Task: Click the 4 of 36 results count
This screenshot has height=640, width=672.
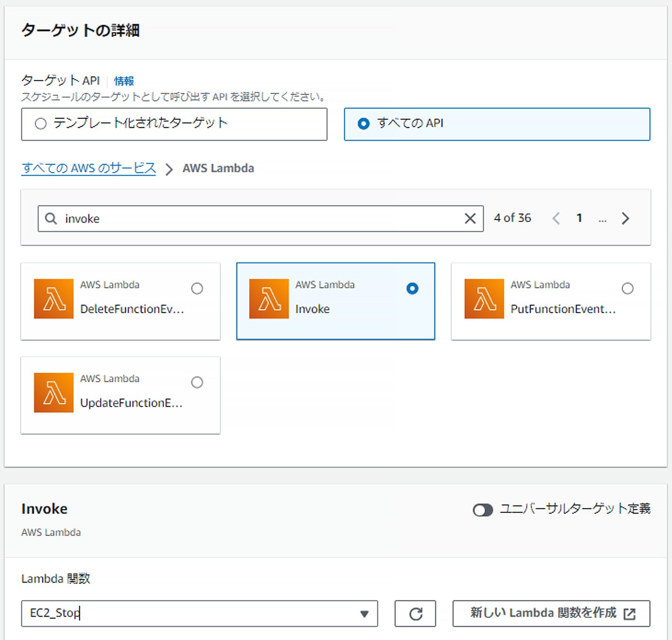Action: 512,218
